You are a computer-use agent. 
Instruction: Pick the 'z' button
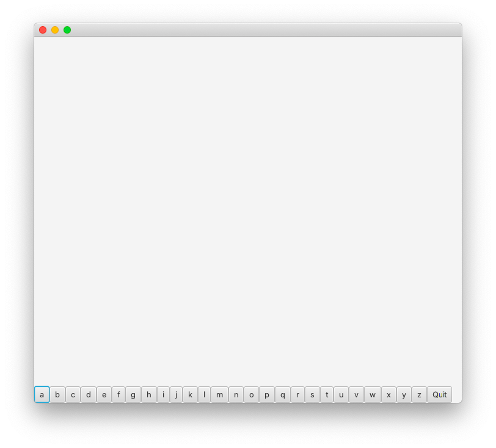[419, 394]
